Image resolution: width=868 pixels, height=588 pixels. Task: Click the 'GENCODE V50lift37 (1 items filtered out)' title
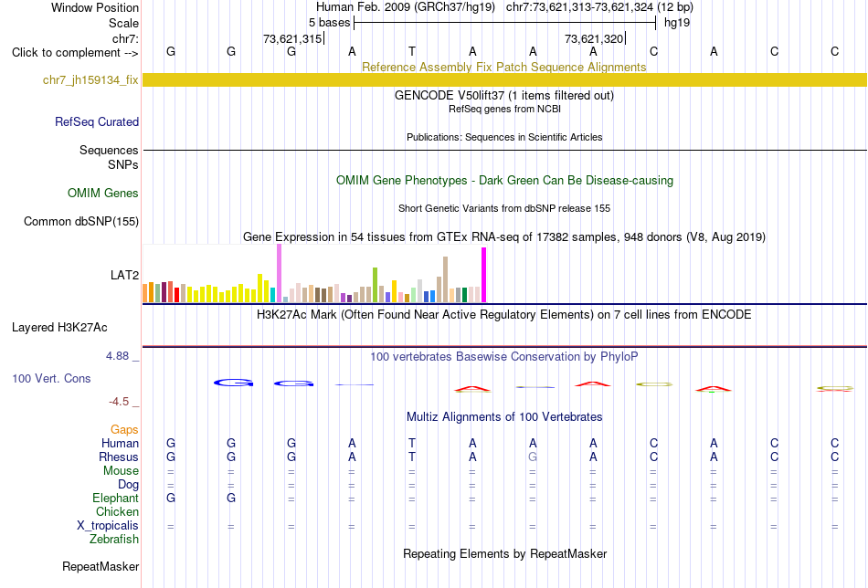[503, 95]
